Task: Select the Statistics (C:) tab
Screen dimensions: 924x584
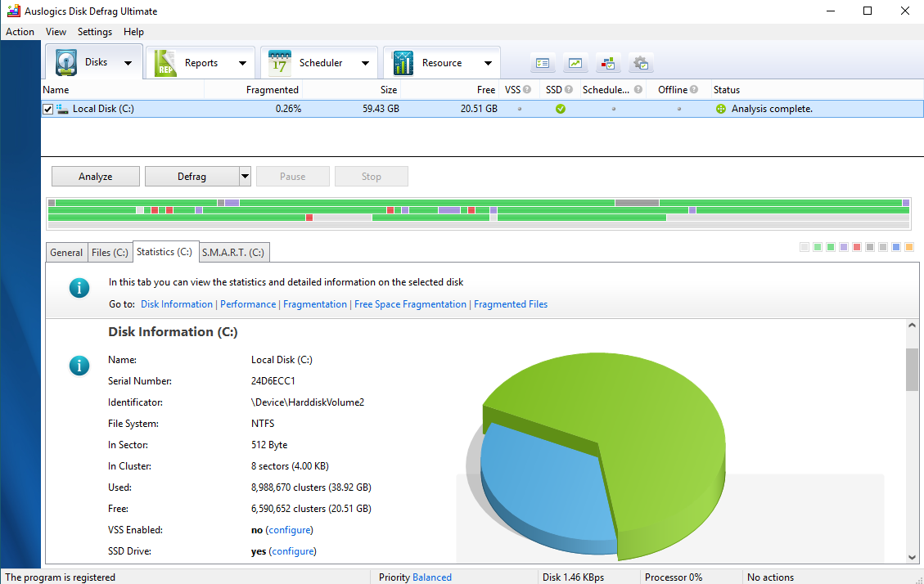Action: point(165,251)
